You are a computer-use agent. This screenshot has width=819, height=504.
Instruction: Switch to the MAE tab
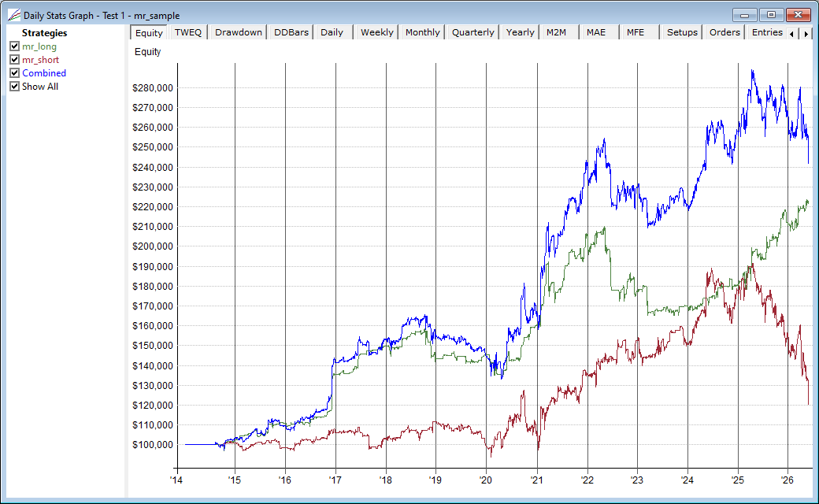click(596, 32)
